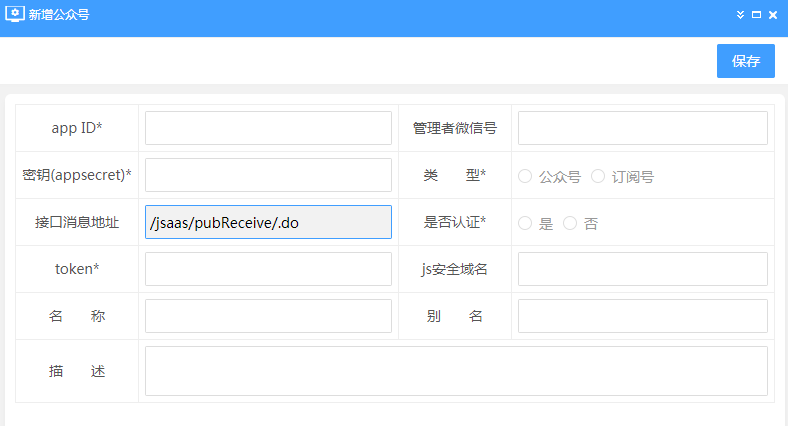Focus the 别名 input field
The height and width of the screenshot is (426, 788).
pos(643,316)
